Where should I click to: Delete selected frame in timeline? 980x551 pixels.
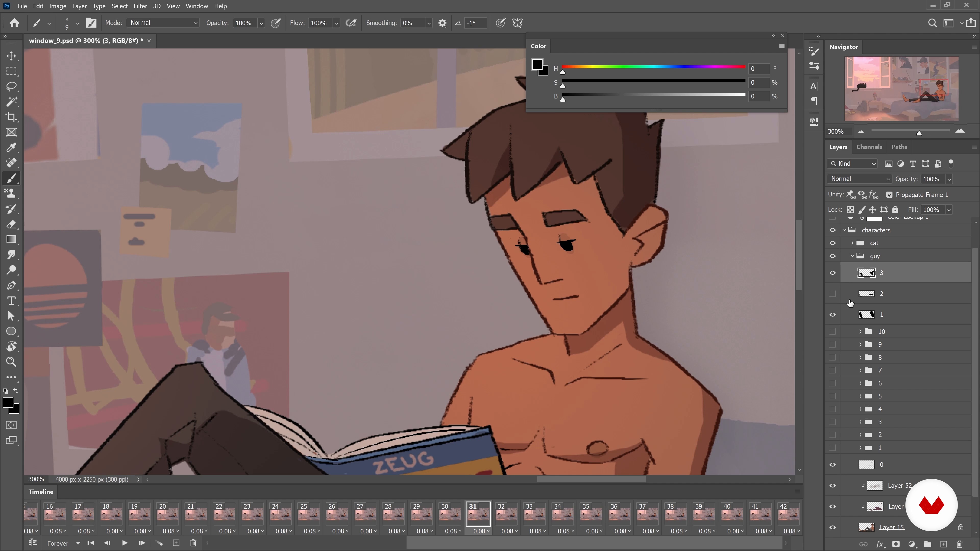pyautogui.click(x=193, y=543)
